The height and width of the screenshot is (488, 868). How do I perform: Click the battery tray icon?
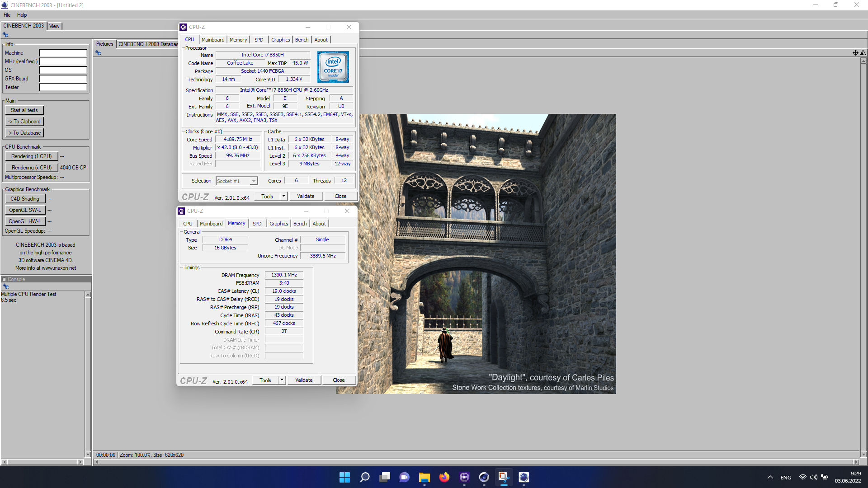coord(825,477)
